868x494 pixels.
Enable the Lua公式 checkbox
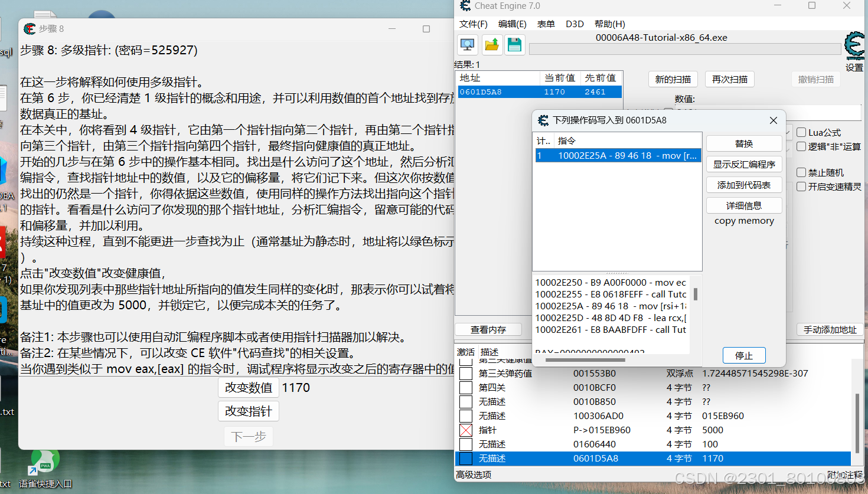click(801, 132)
